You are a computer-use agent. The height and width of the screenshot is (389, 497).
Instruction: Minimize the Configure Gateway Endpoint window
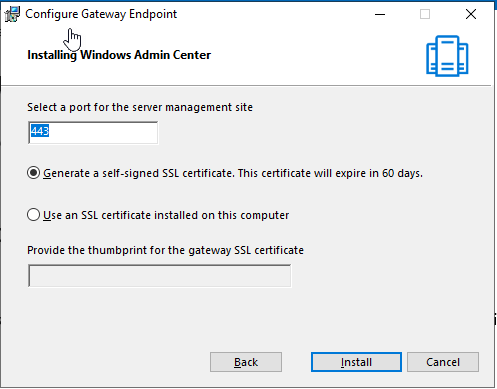point(380,14)
